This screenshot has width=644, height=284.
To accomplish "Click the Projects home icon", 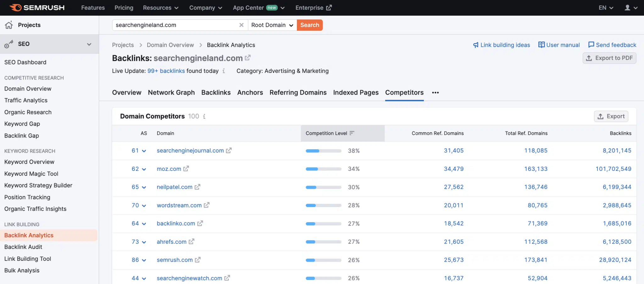I will (9, 25).
